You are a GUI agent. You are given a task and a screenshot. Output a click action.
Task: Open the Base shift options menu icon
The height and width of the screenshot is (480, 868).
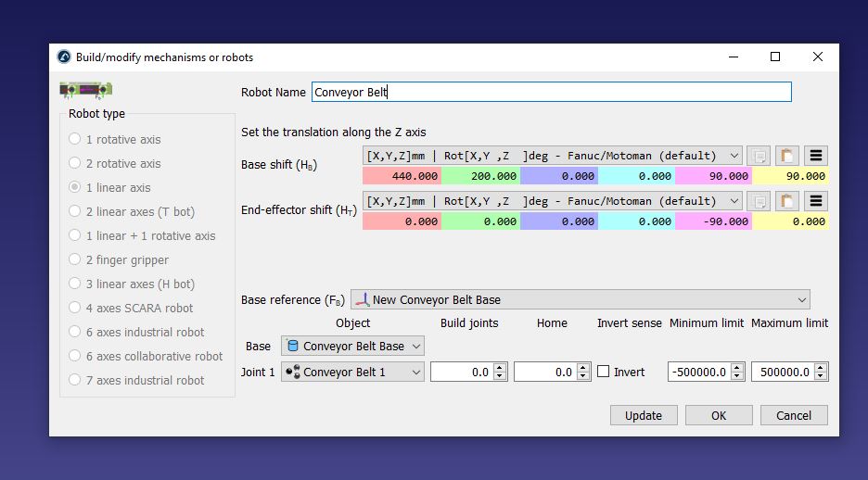[816, 156]
